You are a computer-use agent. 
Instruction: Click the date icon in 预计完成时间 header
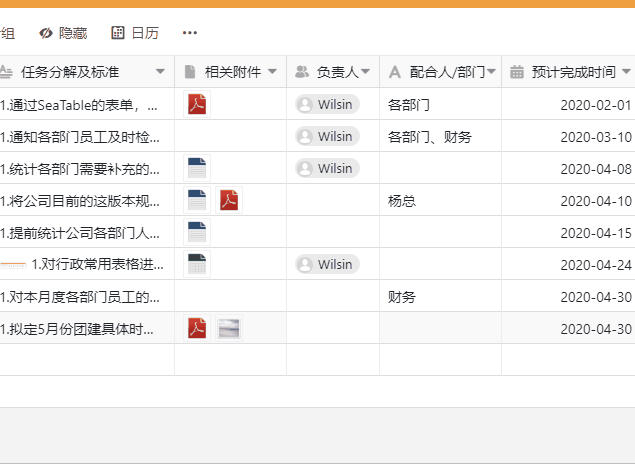[x=517, y=72]
